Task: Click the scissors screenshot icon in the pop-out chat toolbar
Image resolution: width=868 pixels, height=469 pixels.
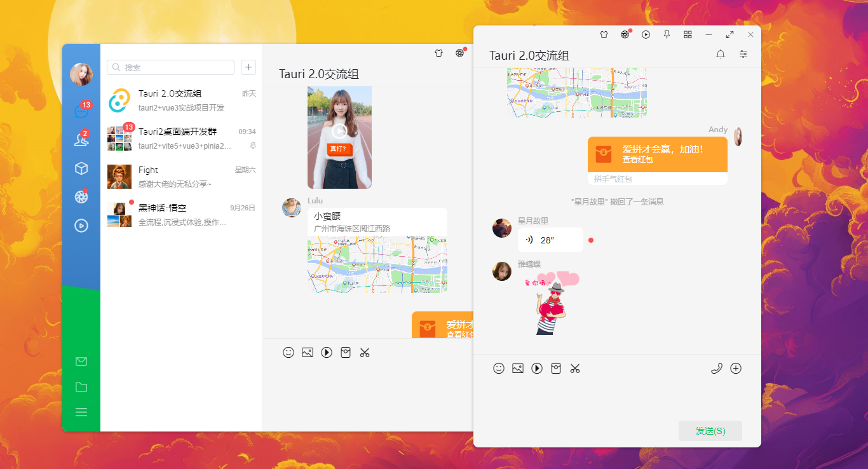Action: [575, 368]
